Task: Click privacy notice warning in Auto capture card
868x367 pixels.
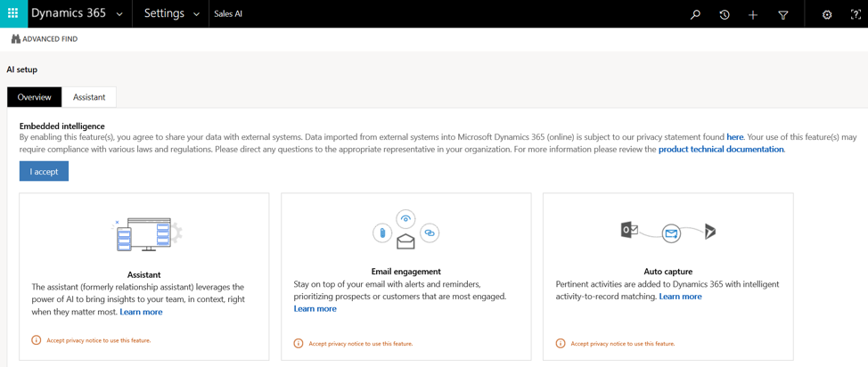Action: click(623, 344)
